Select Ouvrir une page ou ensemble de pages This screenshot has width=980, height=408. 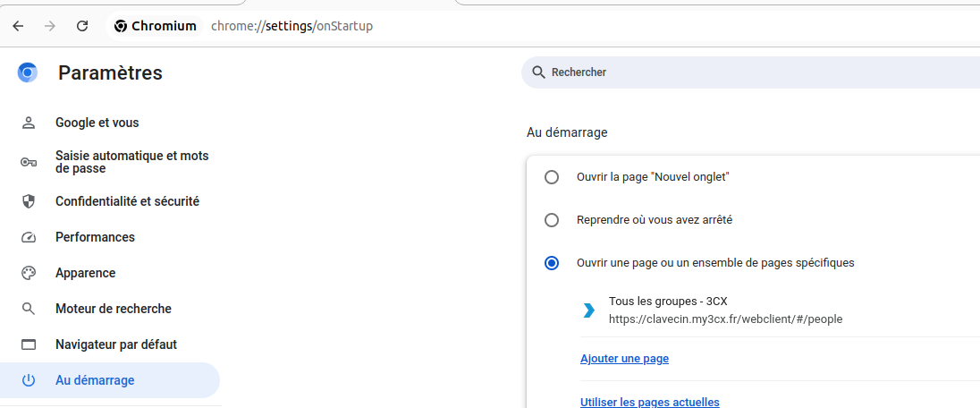coord(552,263)
